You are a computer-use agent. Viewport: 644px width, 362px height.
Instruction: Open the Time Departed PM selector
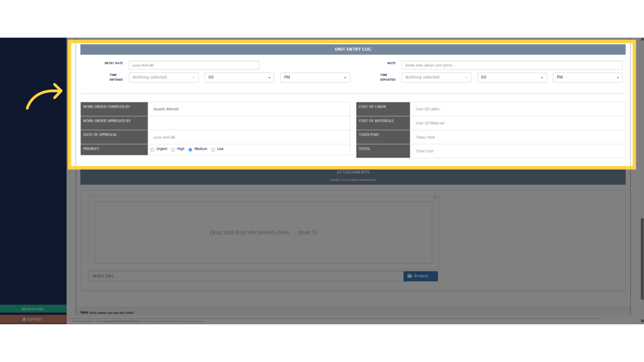[587, 77]
